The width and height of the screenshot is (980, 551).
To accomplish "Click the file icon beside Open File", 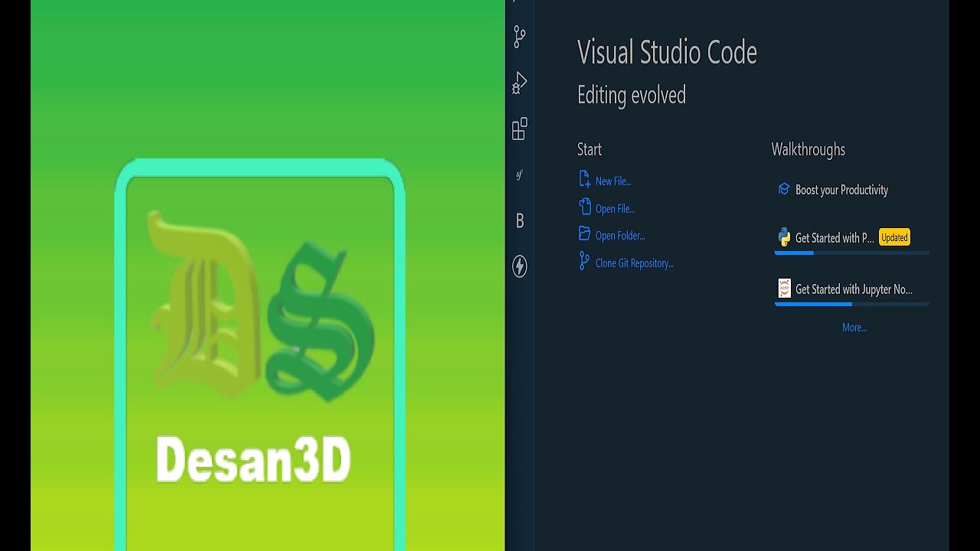I will (585, 207).
